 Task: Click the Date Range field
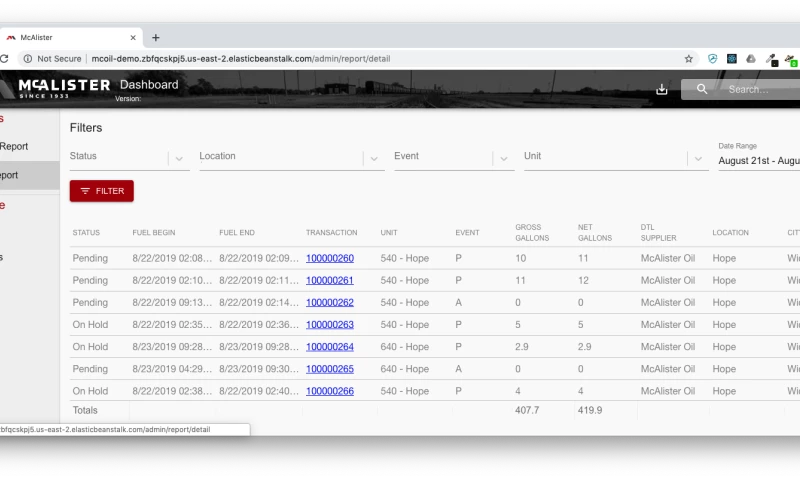pyautogui.click(x=758, y=160)
